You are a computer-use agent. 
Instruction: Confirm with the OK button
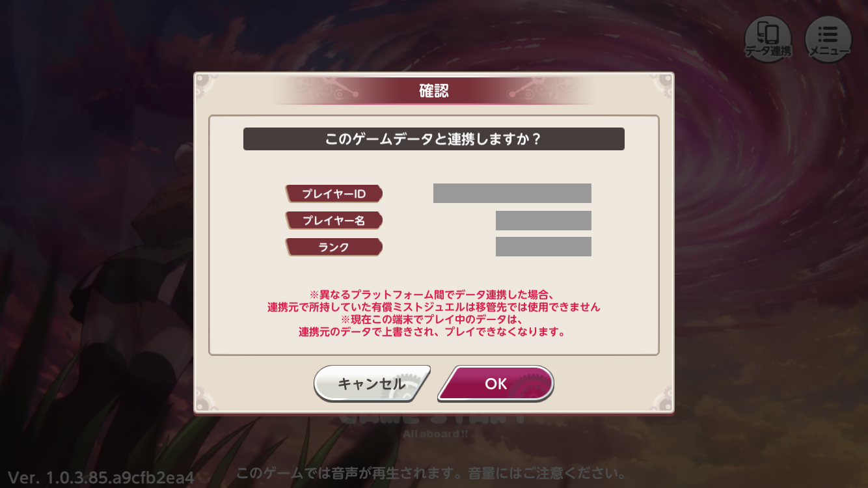(496, 383)
